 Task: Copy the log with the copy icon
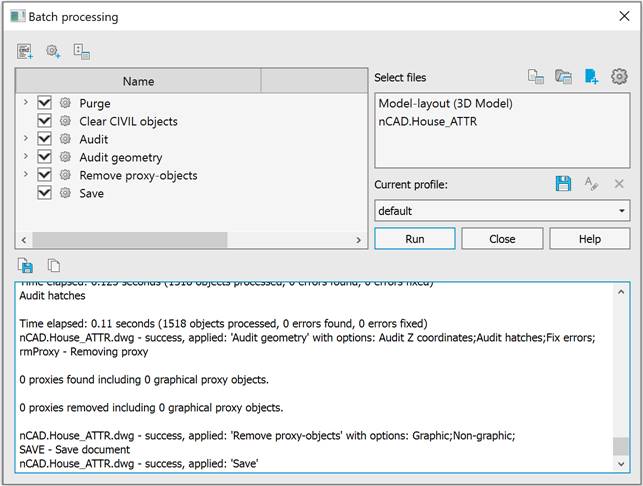point(54,266)
